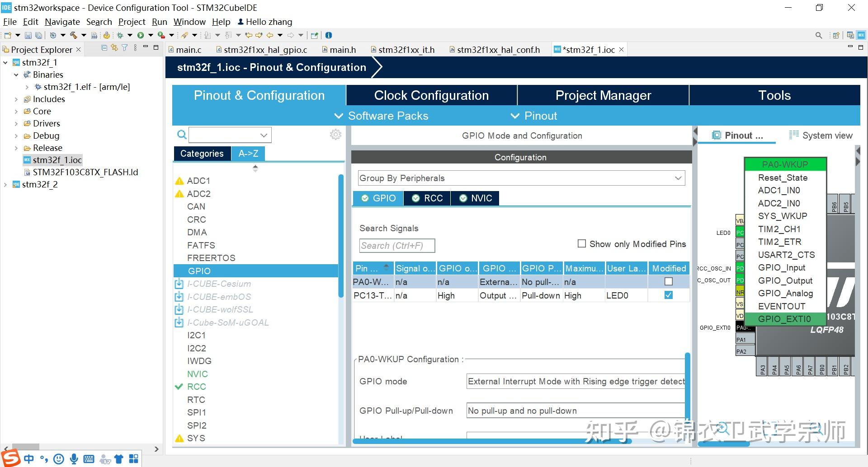Collapse the stm32f_1 project tree node
The image size is (868, 467).
[5, 62]
